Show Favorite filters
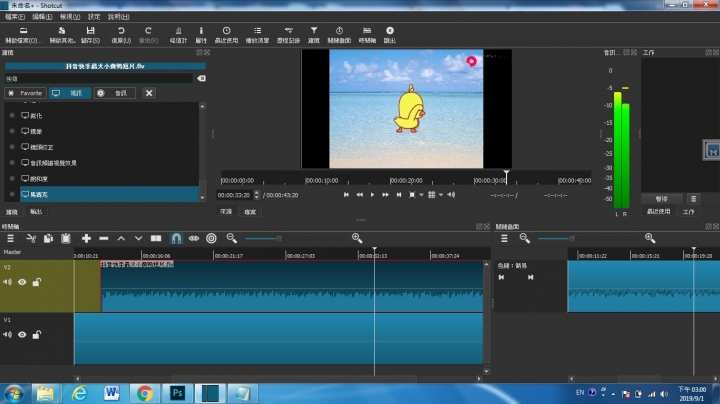This screenshot has height=404, width=720. (25, 93)
